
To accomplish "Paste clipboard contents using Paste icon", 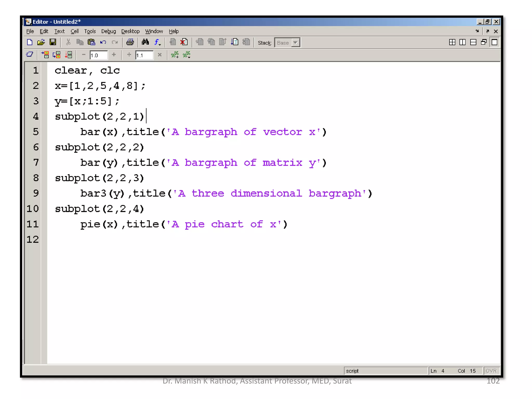I will [x=91, y=42].
